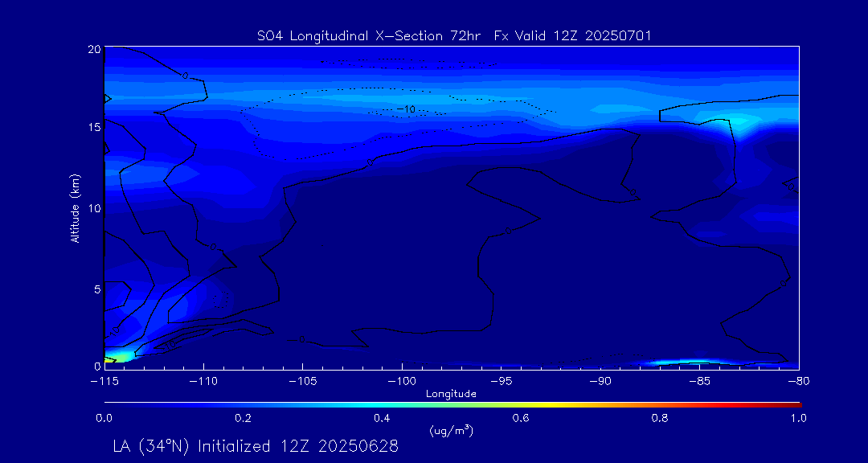Click longitude tick label "-110"
868x463 pixels.
click(x=203, y=382)
